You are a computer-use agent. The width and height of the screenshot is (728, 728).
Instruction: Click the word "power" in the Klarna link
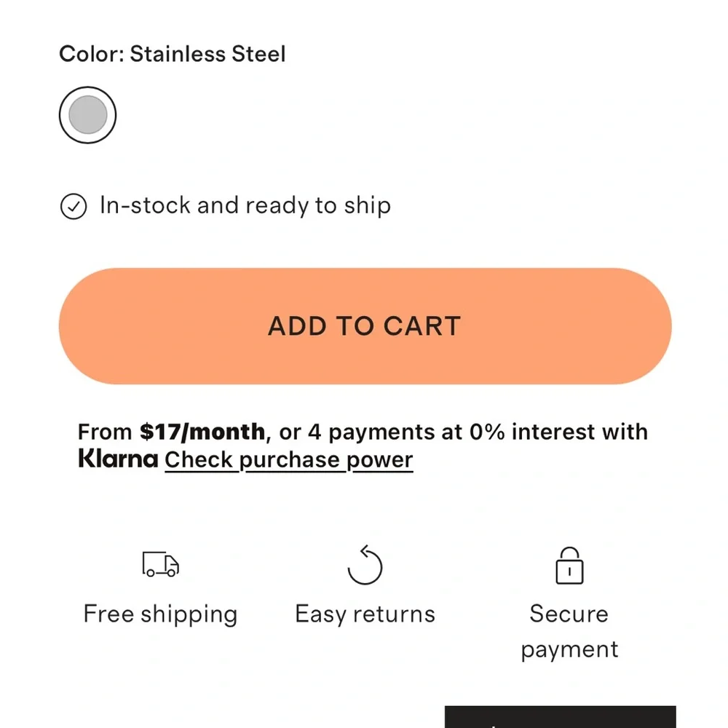[x=379, y=461]
